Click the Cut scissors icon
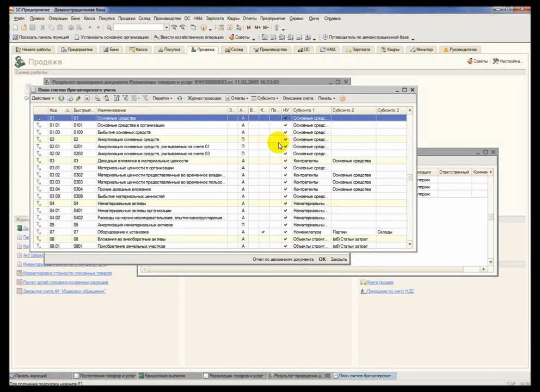540x392 pixels. pos(42,28)
